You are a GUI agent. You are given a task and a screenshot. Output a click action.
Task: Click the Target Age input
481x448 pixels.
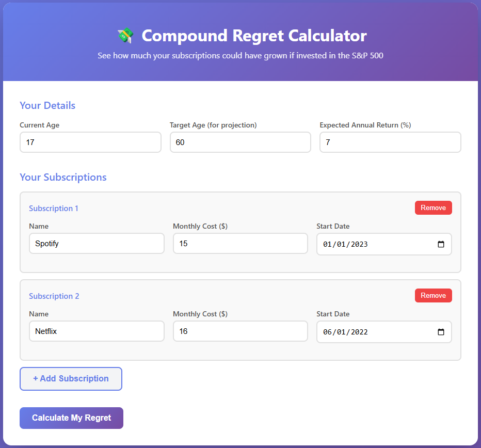point(240,142)
